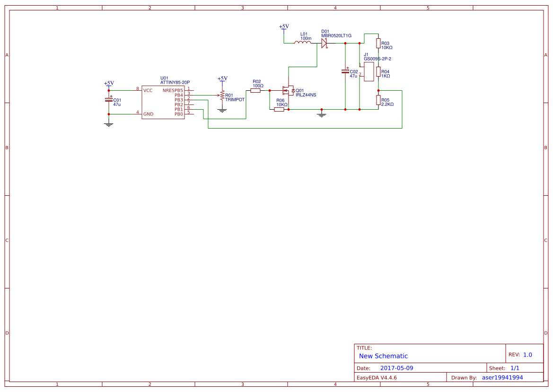The width and height of the screenshot is (553, 392).
Task: Click the GS009S-2P-2 connector symbol J1
Action: tap(369, 71)
